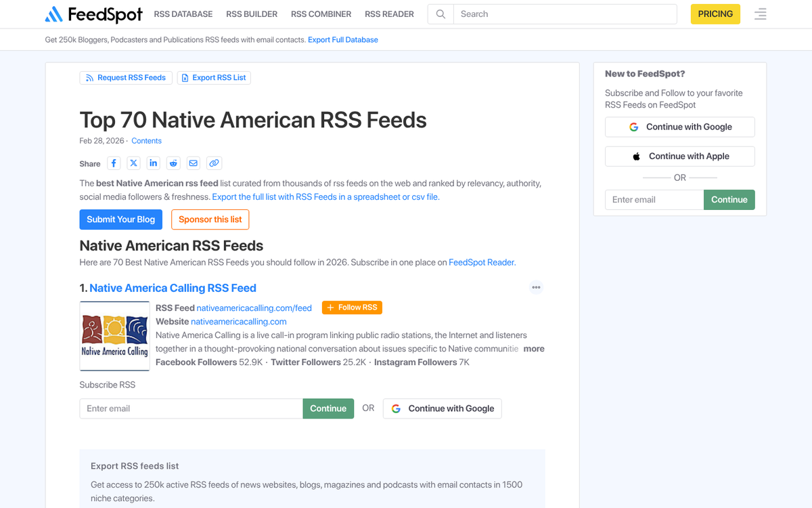Screen dimensions: 812x508
Task: Open the email share icon
Action: pos(193,163)
